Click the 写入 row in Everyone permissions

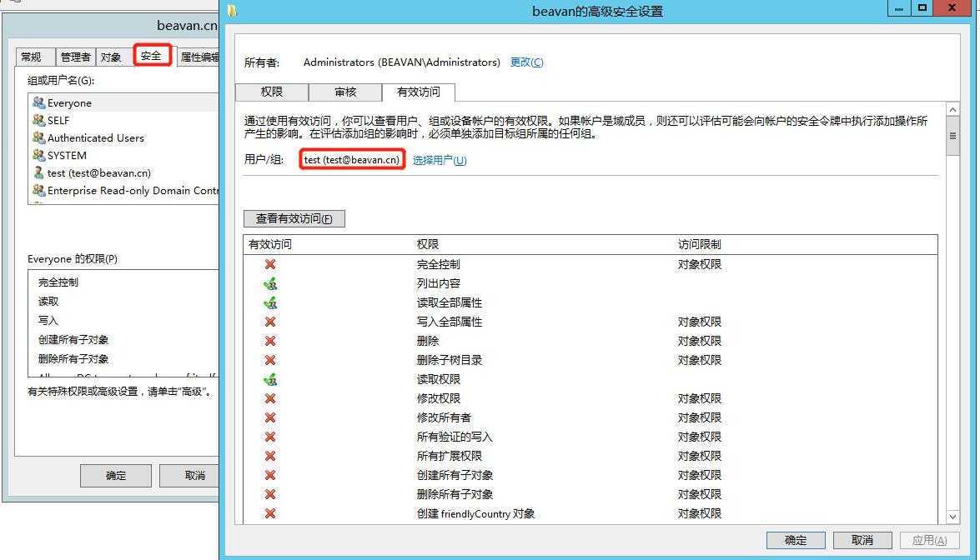point(123,320)
